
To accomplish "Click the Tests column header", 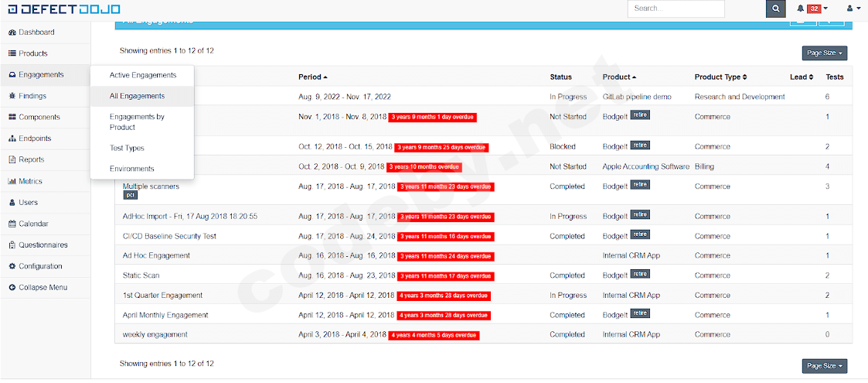I will (x=835, y=77).
